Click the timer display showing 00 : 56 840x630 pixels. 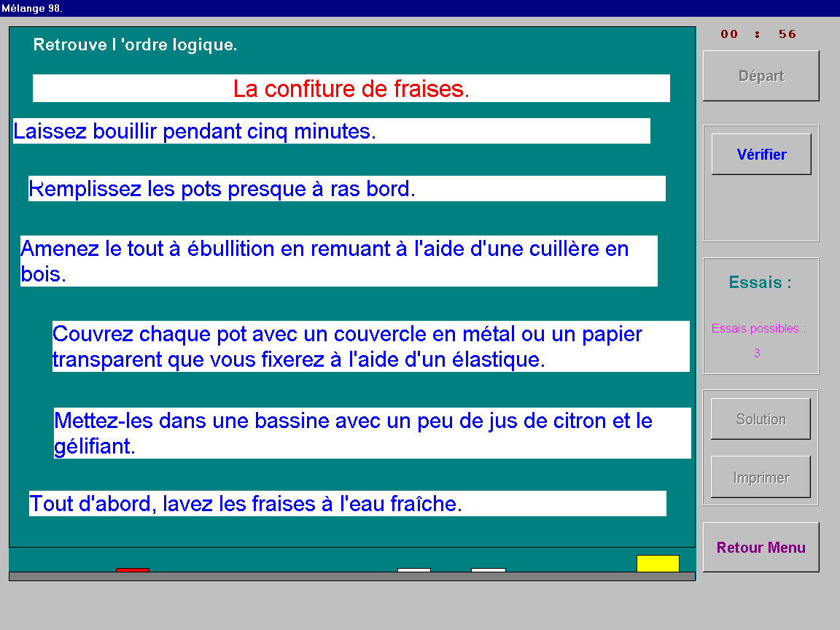point(758,34)
